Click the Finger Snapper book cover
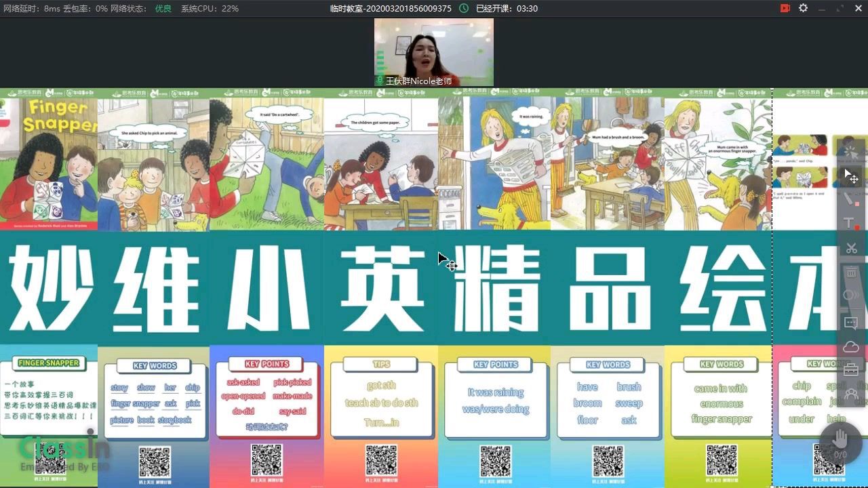 pyautogui.click(x=49, y=163)
